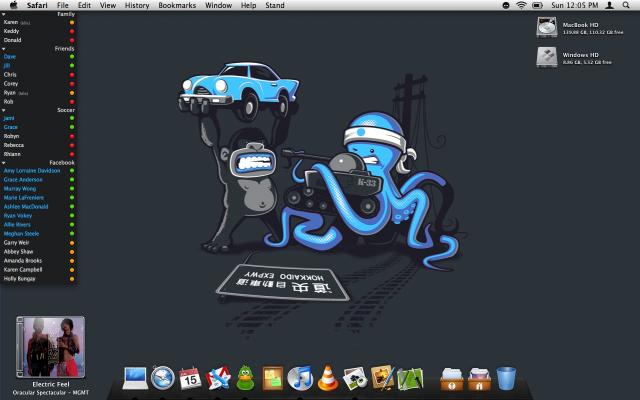640x400 pixels.
Task: Click the clock showing Sun 12:05 PM
Action: click(x=574, y=5)
